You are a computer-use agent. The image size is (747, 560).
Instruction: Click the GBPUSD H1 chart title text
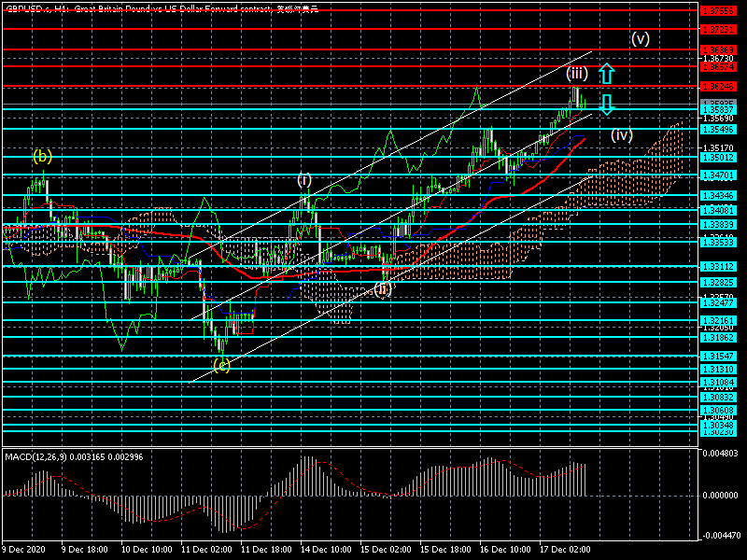159,7
